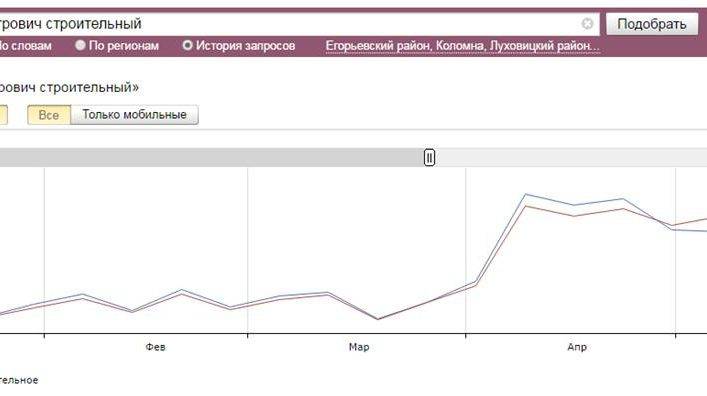
Task: Click the light track right of the slider handle
Action: [x=571, y=157]
